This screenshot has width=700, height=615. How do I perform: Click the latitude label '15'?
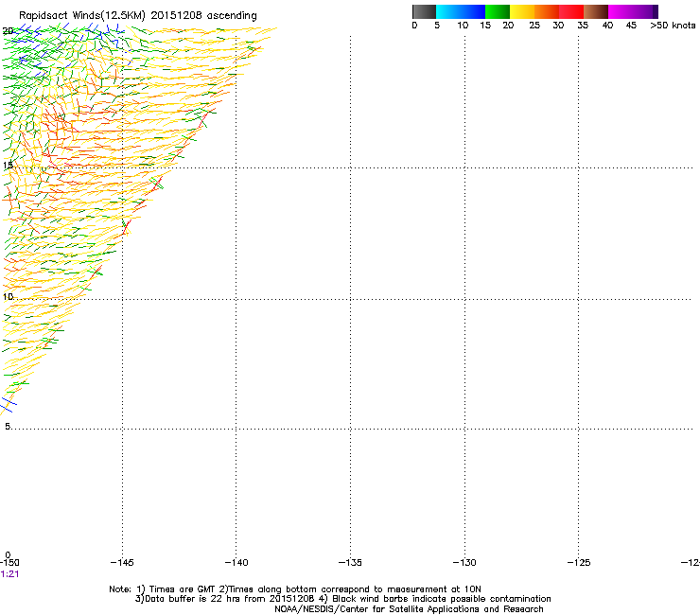tap(8, 166)
